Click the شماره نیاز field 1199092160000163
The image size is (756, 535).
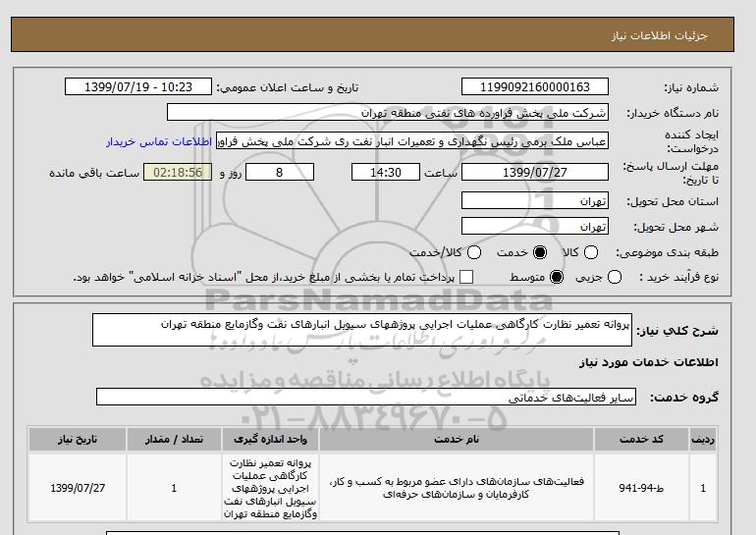coord(535,86)
